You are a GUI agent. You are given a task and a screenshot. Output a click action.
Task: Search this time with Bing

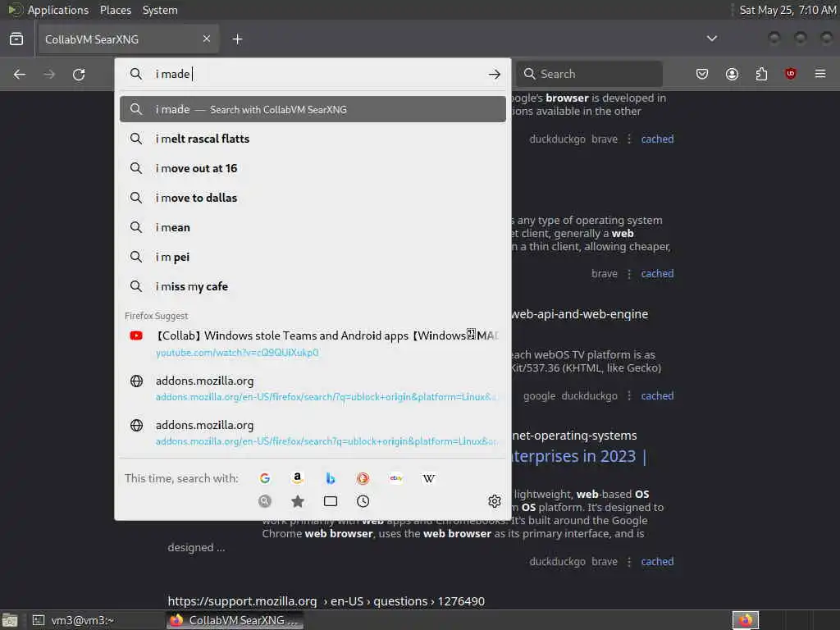330,478
